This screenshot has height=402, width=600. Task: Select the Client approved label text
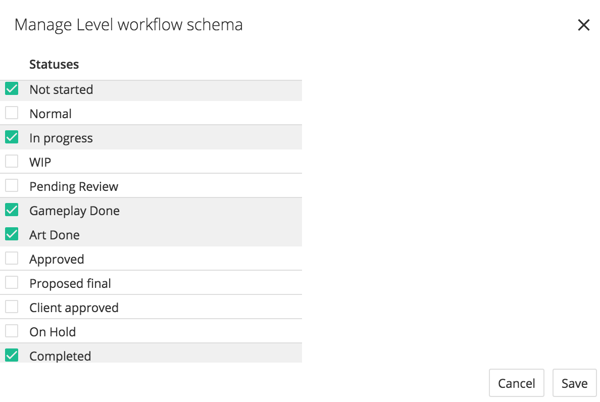(73, 308)
